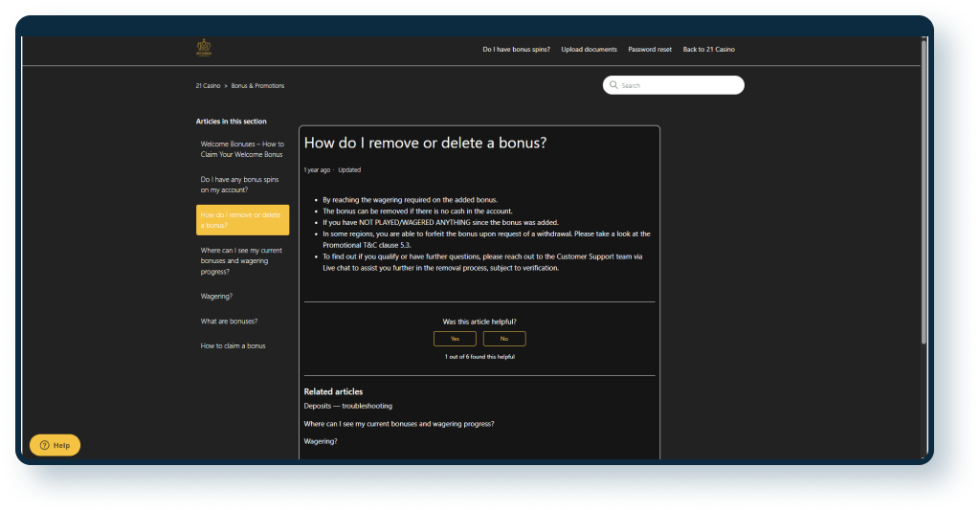Image resolution: width=980 pixels, height=511 pixels.
Task: Open 'Do I have bonus spins?' header link
Action: click(x=516, y=50)
